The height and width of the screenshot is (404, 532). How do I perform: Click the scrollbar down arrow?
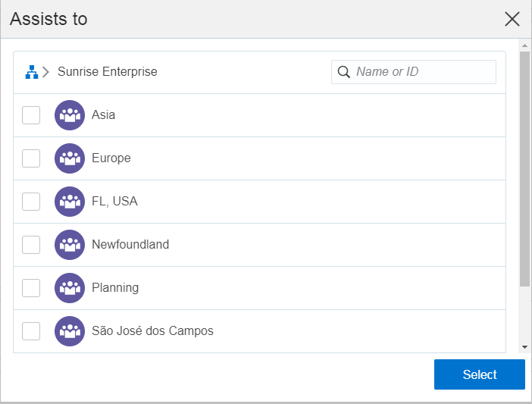pos(524,346)
